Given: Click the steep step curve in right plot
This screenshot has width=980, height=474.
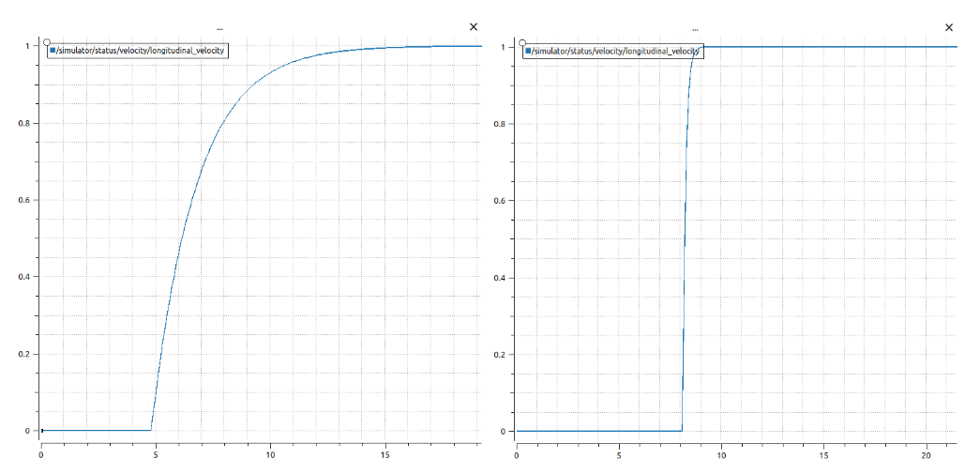Looking at the screenshot, I should pos(686,235).
